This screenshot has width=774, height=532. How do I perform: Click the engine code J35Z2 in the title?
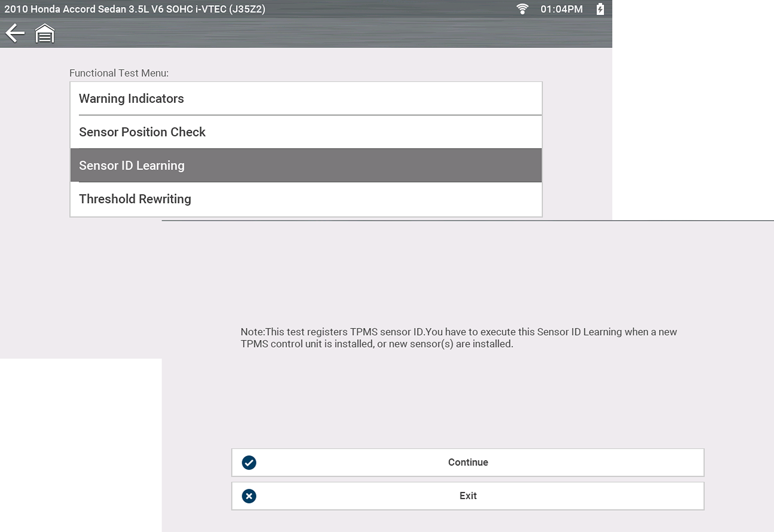pyautogui.click(x=247, y=9)
